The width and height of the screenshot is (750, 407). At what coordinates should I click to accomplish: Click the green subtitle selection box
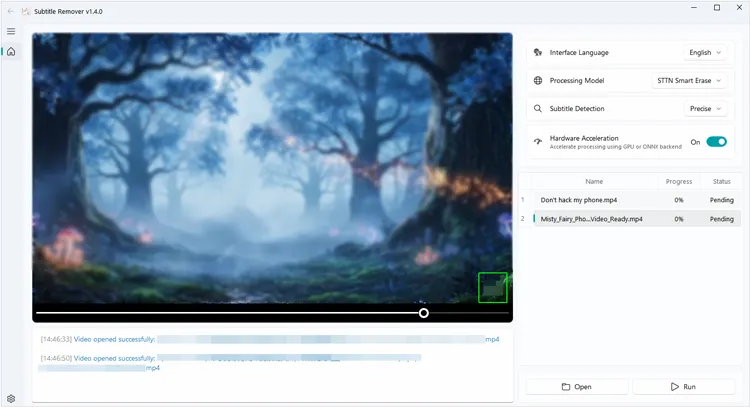click(493, 287)
